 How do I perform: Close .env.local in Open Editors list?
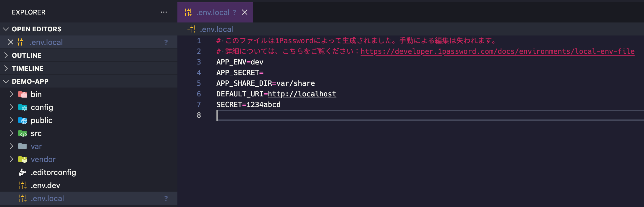click(x=11, y=42)
